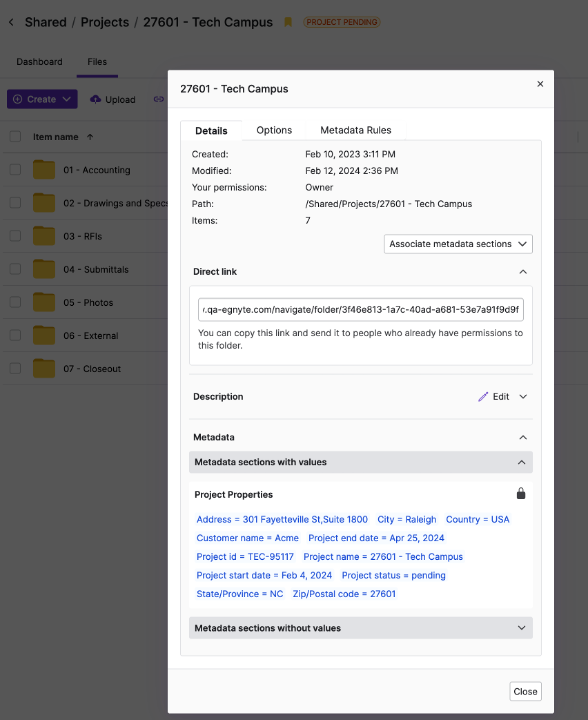Close the dialog with the X icon
The image size is (588, 720).
click(540, 84)
